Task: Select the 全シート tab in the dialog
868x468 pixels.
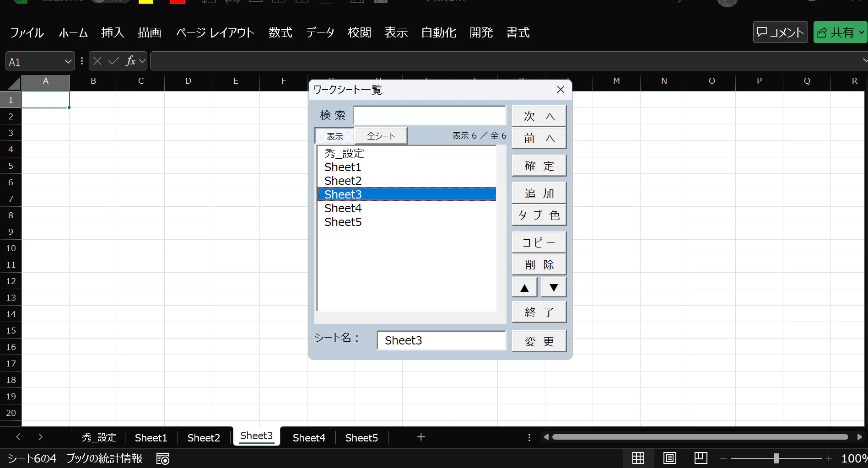Action: coord(381,136)
